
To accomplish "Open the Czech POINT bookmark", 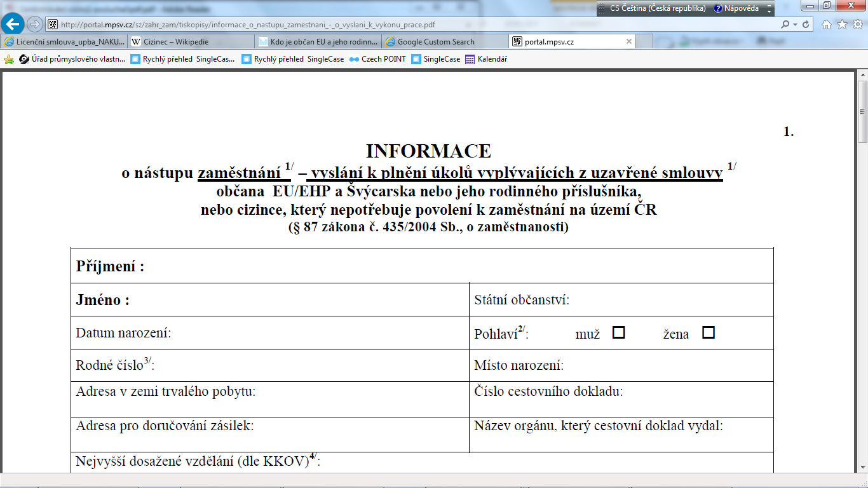I will pos(377,59).
